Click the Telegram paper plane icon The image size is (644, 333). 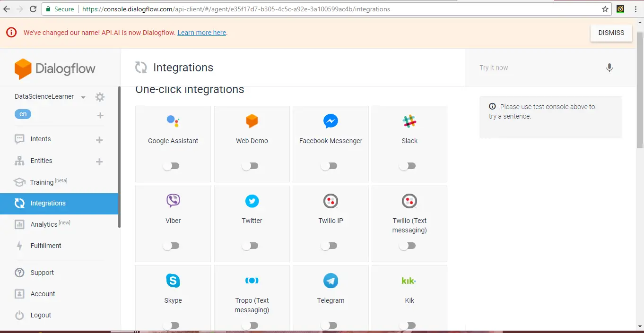pos(331,281)
